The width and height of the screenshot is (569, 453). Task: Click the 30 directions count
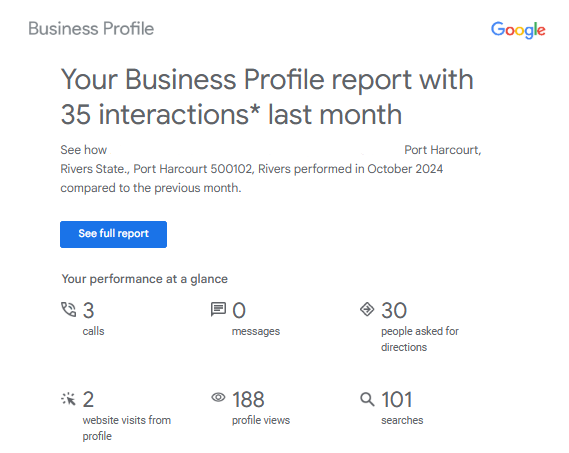(x=394, y=310)
